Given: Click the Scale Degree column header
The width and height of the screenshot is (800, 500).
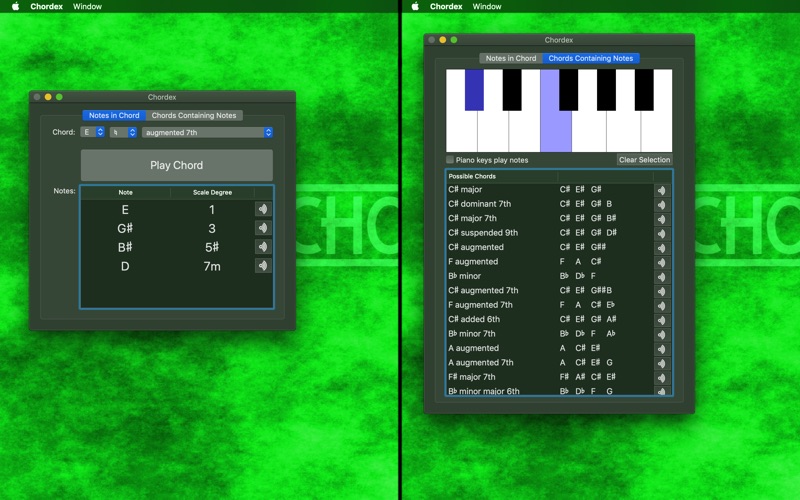Looking at the screenshot, I should [212, 192].
